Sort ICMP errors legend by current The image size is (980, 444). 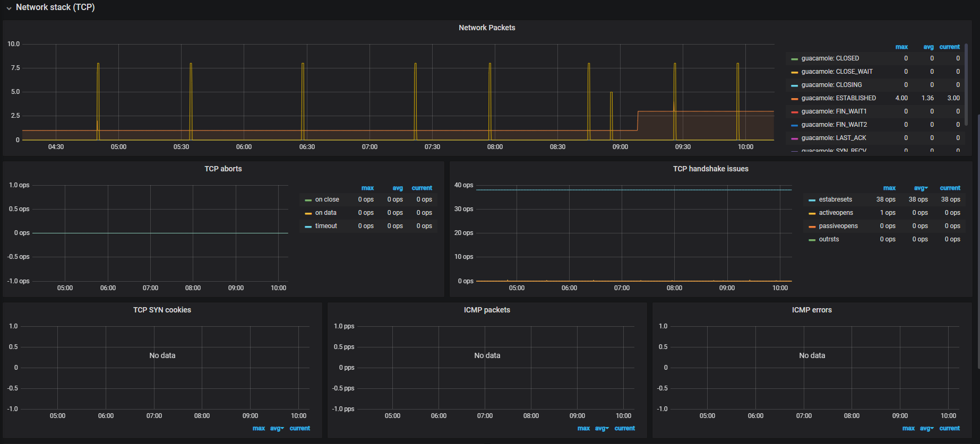(x=949, y=428)
